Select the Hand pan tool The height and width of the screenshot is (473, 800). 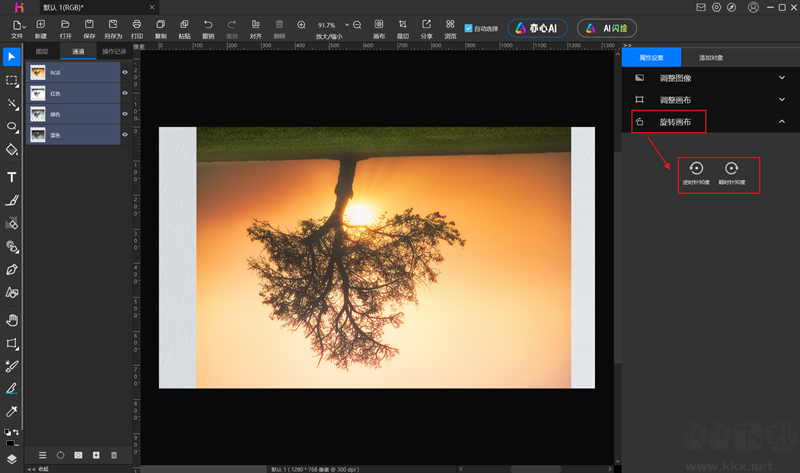[12, 319]
